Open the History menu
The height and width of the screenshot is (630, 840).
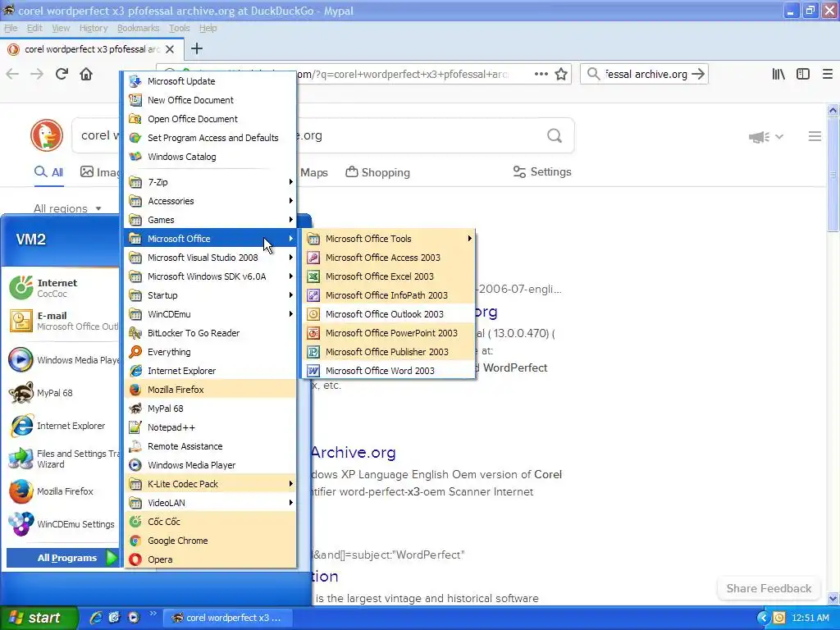94,28
